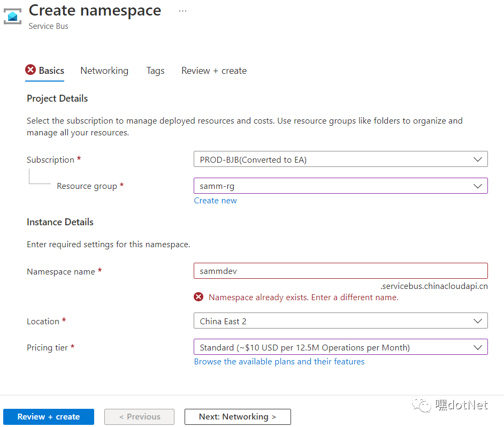Switch to the Networking tab
The height and width of the screenshot is (427, 504).
click(104, 71)
